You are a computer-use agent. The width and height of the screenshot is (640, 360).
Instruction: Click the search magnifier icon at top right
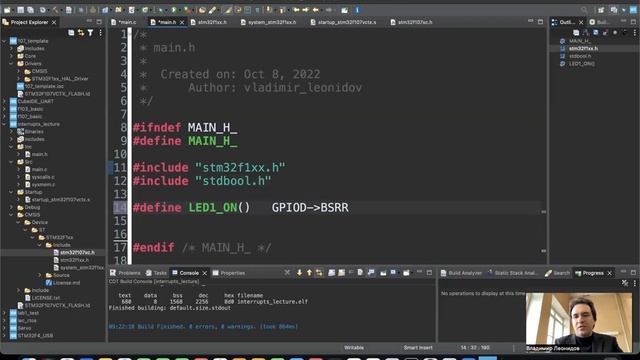[x=584, y=10]
